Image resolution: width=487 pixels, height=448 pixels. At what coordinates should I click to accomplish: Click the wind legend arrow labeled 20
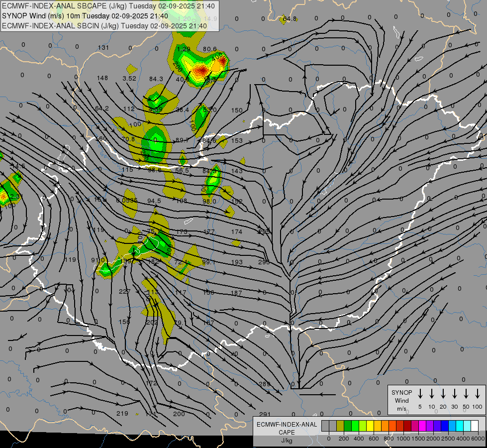point(443,394)
